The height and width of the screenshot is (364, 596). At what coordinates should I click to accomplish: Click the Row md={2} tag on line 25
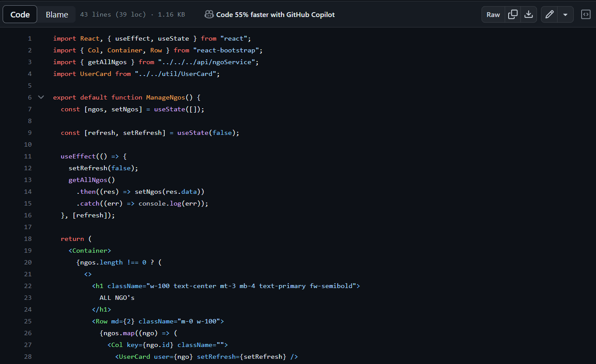(113, 321)
